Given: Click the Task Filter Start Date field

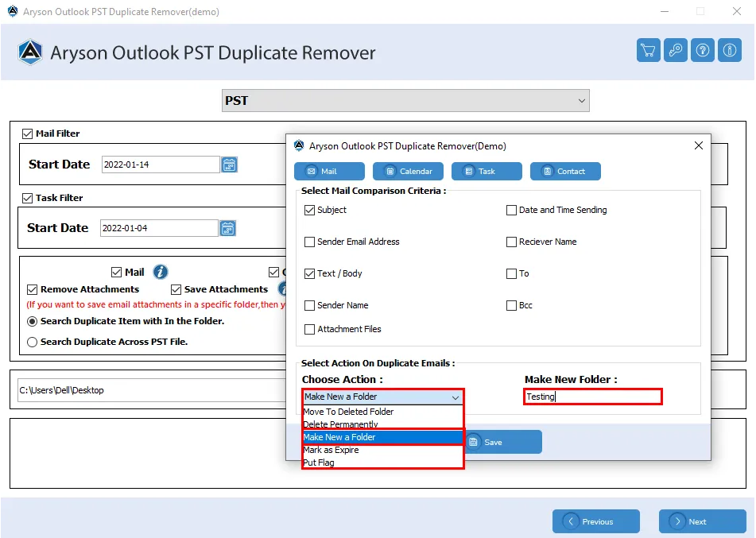Looking at the screenshot, I should coord(159,228).
